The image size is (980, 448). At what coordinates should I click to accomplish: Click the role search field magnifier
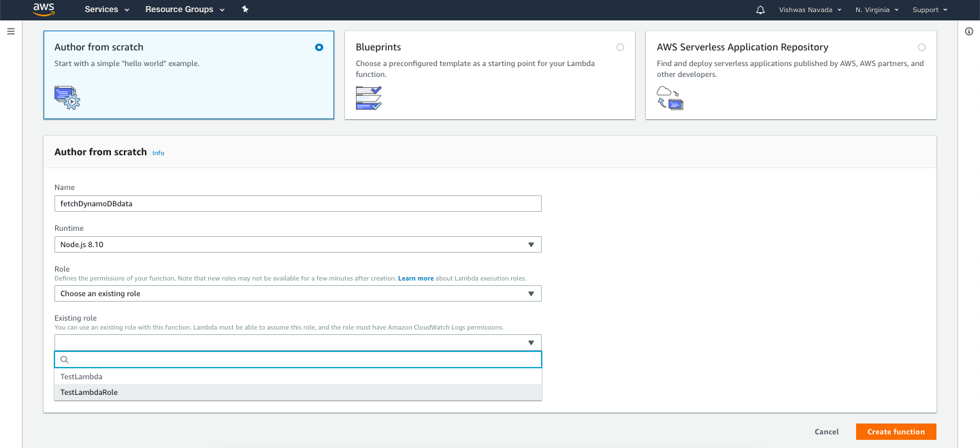tap(64, 359)
